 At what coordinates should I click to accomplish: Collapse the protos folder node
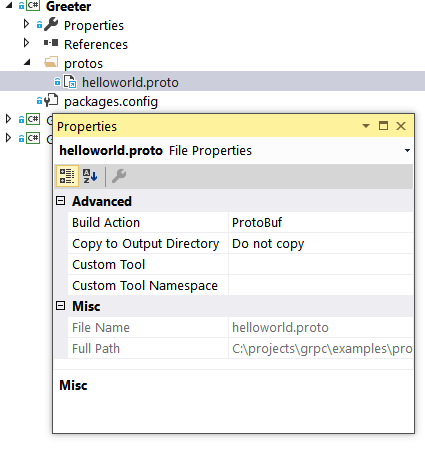(x=28, y=62)
